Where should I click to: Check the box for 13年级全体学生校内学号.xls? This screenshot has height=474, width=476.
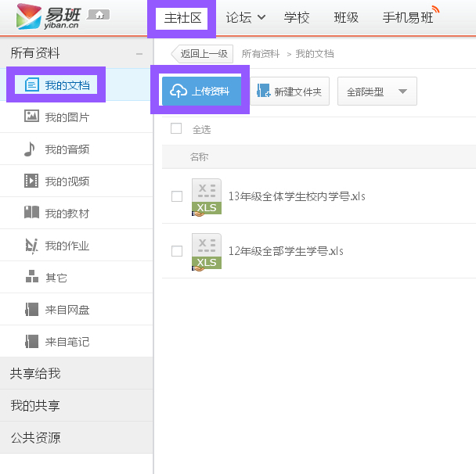[177, 196]
